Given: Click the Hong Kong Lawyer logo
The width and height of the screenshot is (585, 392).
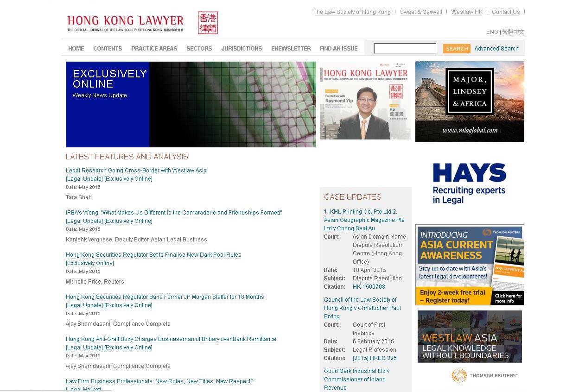Looking at the screenshot, I should click(125, 23).
